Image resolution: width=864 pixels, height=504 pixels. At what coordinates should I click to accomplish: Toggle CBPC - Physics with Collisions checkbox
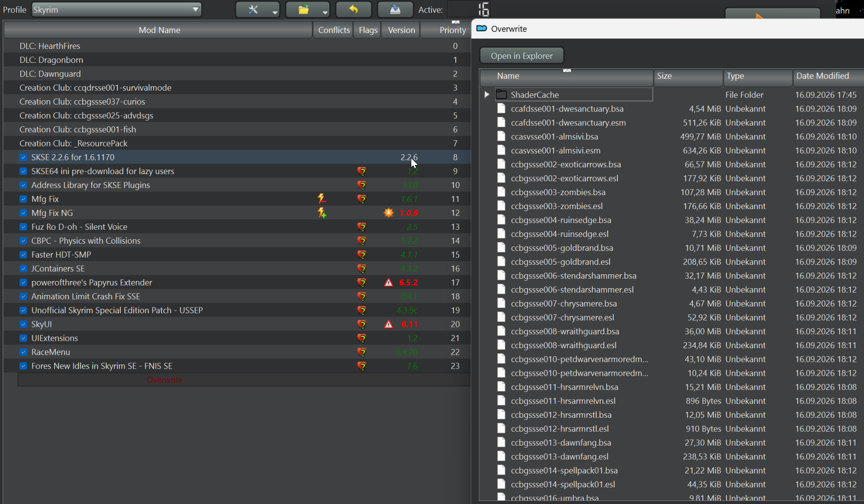(x=23, y=241)
